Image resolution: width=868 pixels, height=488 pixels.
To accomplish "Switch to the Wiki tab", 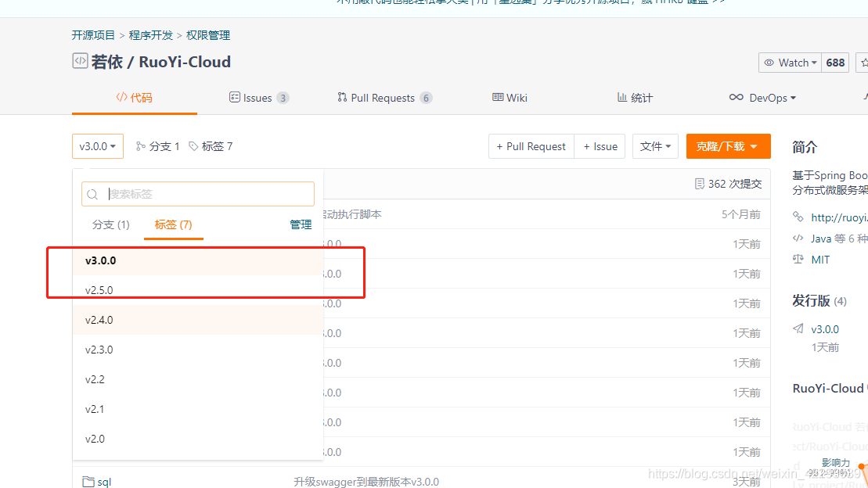I will tap(510, 98).
